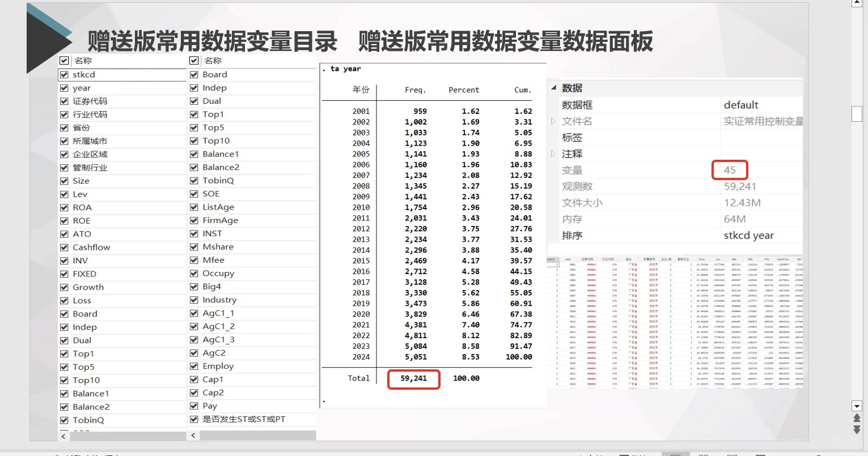Viewport: 868px width, 456px height.
Task: Uncheck the 管制行业 checkbox
Action: coord(64,168)
